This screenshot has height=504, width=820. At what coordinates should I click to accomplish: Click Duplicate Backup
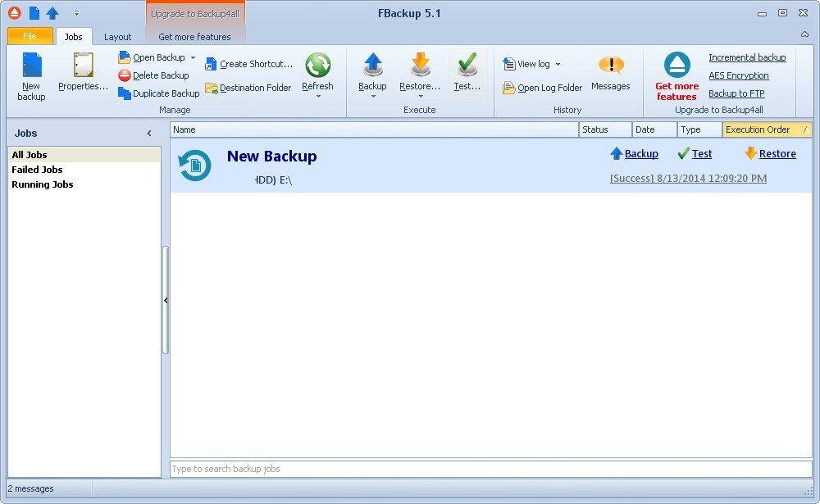click(159, 93)
